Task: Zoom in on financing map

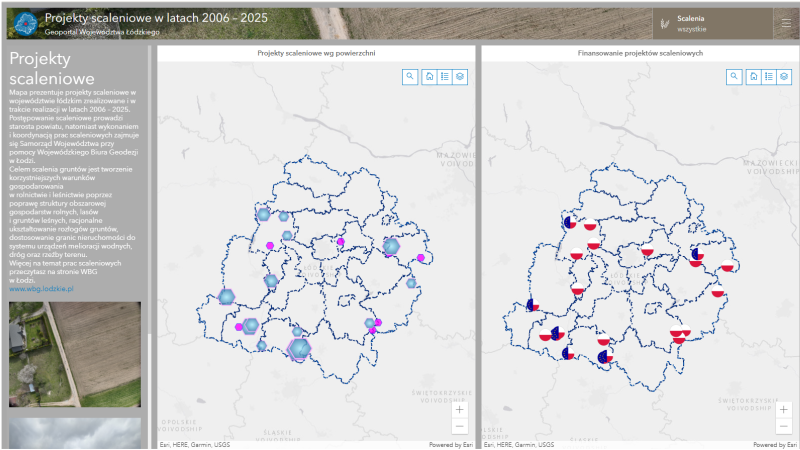Action: click(x=784, y=410)
